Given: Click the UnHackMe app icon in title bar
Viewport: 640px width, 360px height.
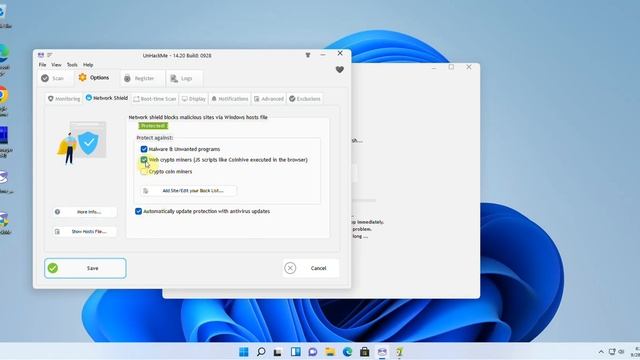Looking at the screenshot, I should click(x=41, y=55).
